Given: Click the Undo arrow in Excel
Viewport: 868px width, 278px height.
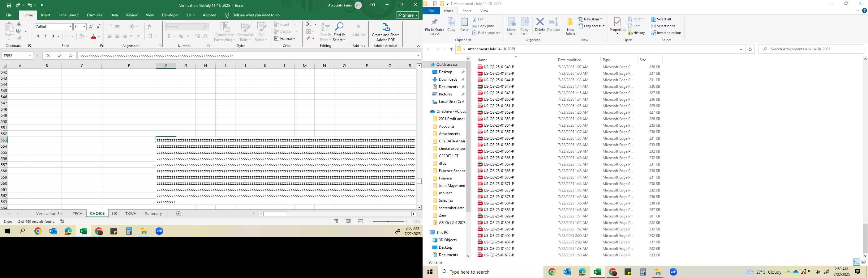Looking at the screenshot, I should click(30, 5).
